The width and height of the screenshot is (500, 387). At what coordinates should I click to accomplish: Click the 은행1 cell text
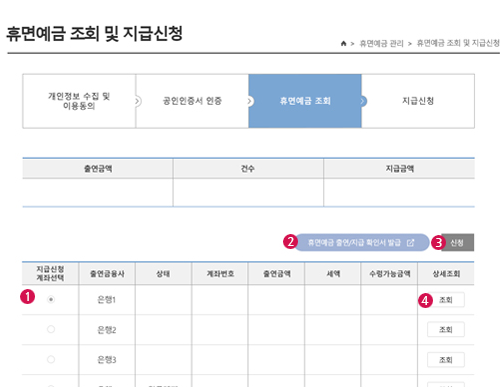pos(106,300)
